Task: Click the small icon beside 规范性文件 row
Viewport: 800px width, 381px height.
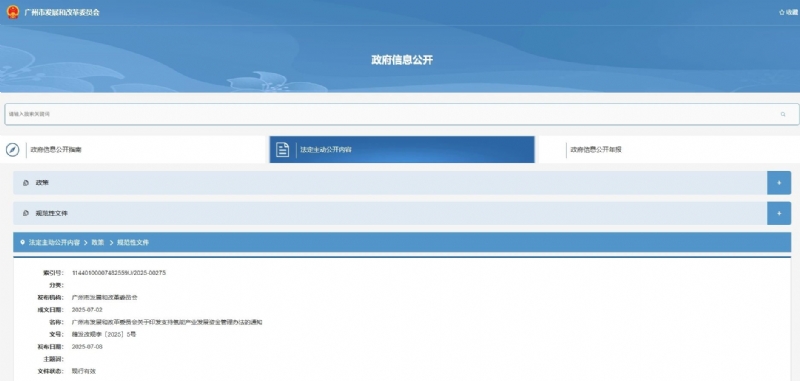Action: 26,213
